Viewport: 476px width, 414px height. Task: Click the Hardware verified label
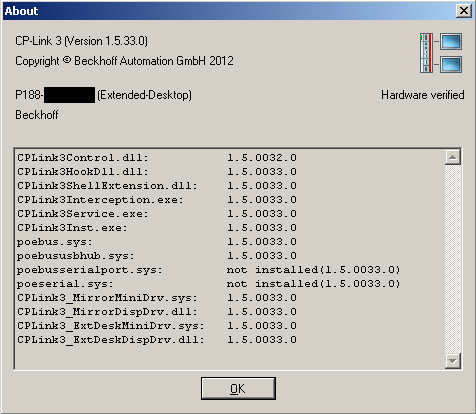423,95
